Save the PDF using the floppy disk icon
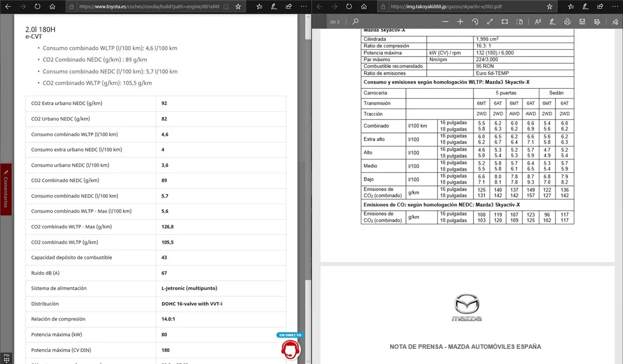623x364 pixels. pyautogui.click(x=583, y=22)
